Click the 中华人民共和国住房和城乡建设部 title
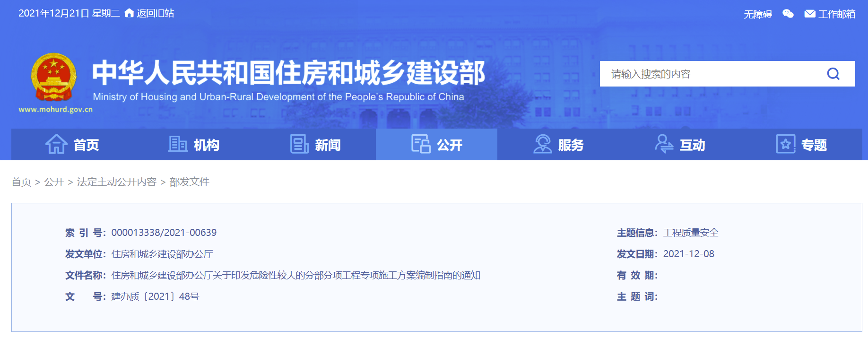 coord(289,73)
